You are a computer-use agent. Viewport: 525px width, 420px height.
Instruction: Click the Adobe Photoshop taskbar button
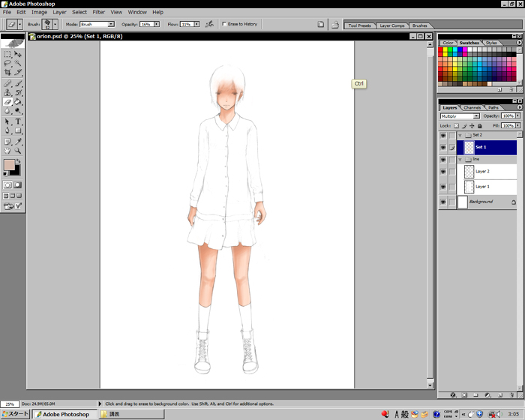(x=62, y=414)
